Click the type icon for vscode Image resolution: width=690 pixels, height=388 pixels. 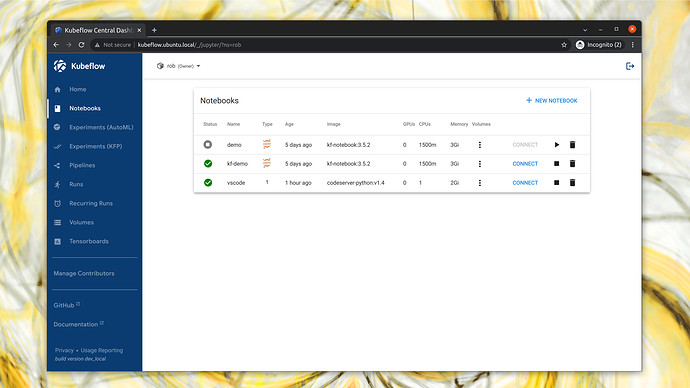point(267,182)
